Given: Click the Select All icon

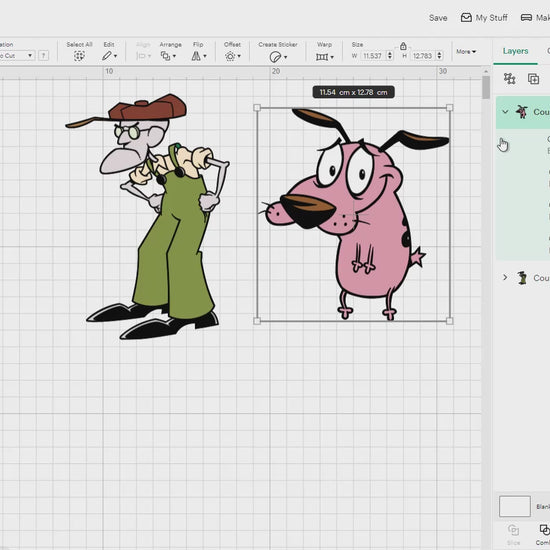Looking at the screenshot, I should pyautogui.click(x=79, y=56).
